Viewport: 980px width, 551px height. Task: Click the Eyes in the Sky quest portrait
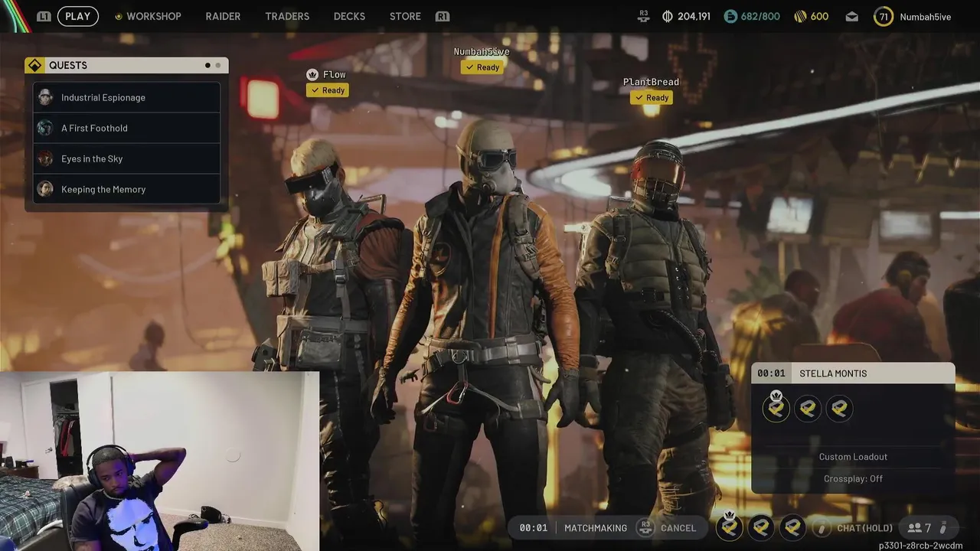click(45, 158)
